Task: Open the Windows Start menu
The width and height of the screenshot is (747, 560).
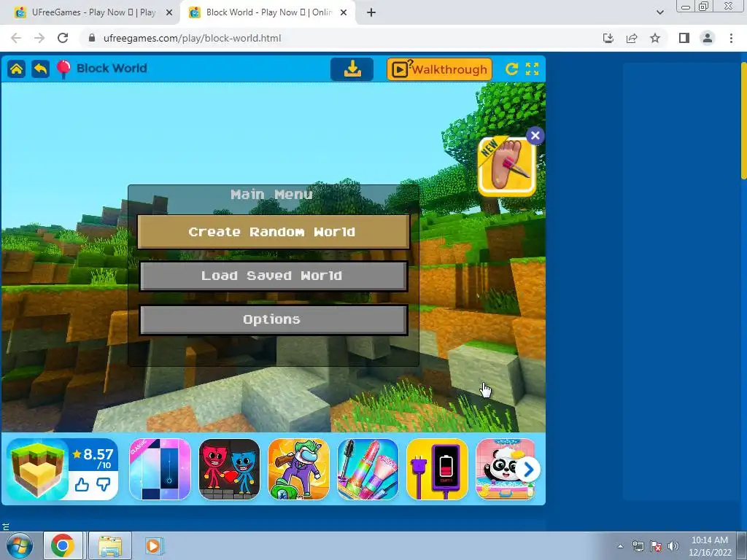Action: 19,545
